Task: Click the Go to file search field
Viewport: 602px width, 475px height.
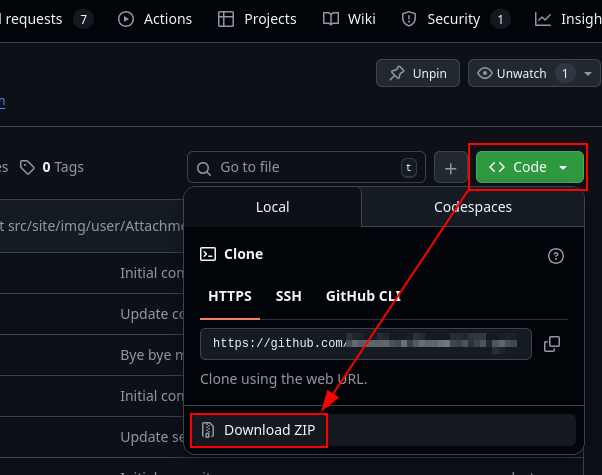Action: tap(305, 168)
